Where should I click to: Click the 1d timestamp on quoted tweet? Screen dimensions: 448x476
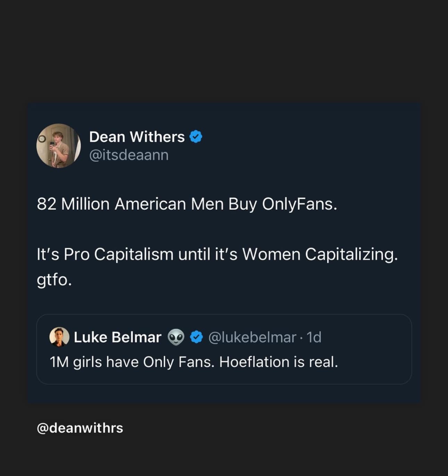314,337
